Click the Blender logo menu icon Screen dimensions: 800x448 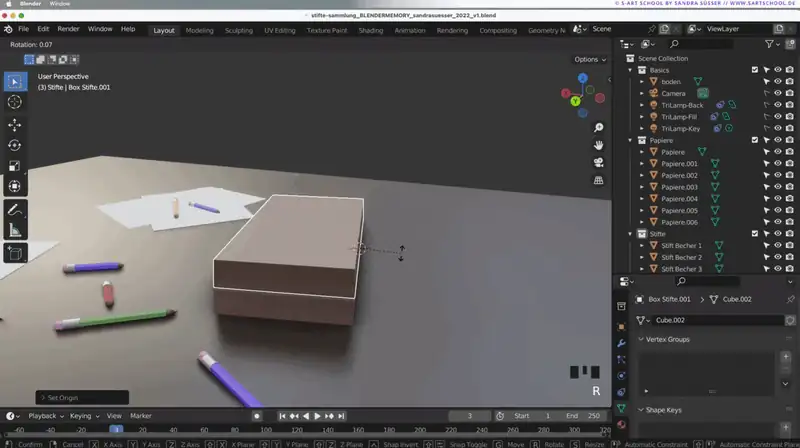coord(8,29)
